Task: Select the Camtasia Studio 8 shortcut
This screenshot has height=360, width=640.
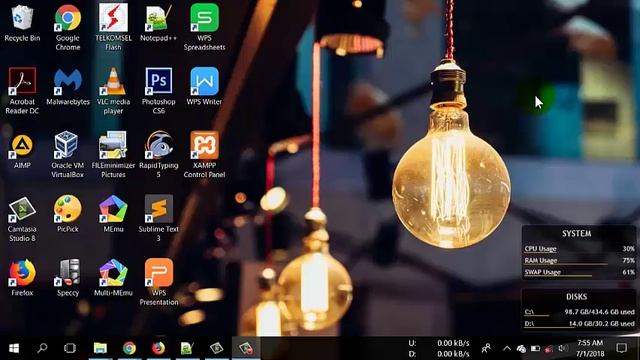Action: (22, 219)
